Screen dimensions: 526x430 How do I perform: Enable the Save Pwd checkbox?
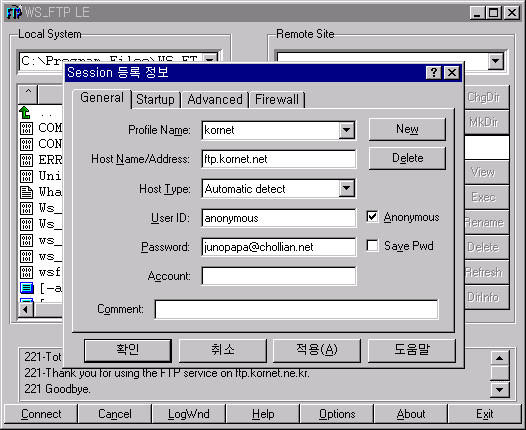click(x=372, y=246)
